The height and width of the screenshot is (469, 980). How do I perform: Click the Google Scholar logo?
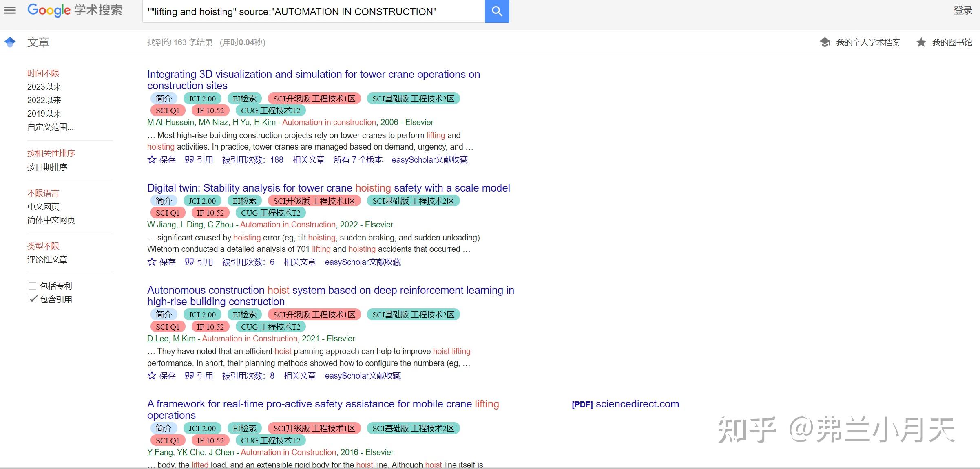75,10
